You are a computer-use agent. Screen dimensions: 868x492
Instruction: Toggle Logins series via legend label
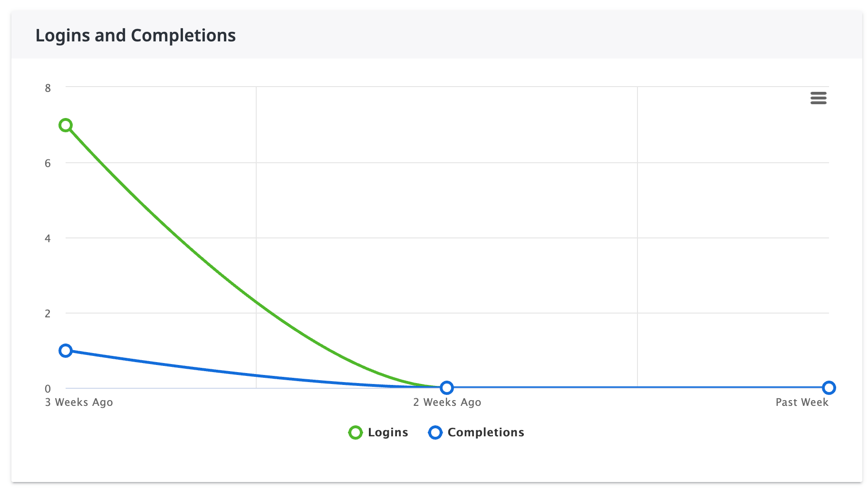click(388, 433)
